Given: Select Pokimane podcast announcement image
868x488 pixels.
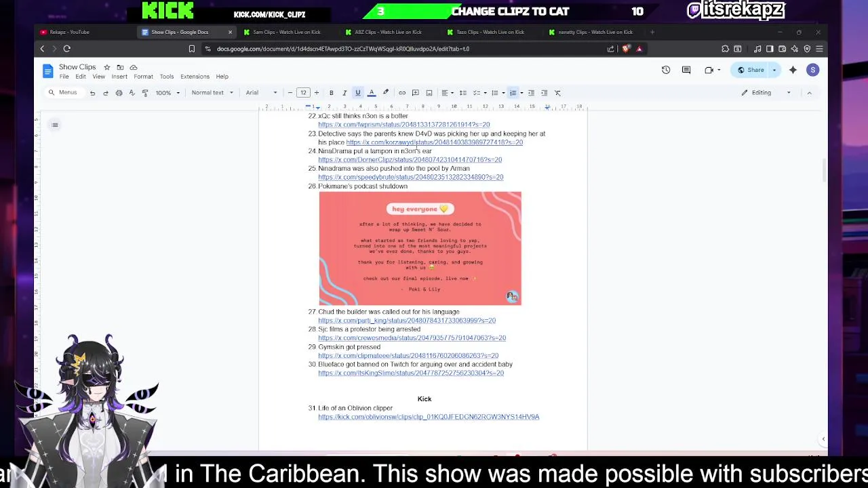Looking at the screenshot, I should (420, 249).
